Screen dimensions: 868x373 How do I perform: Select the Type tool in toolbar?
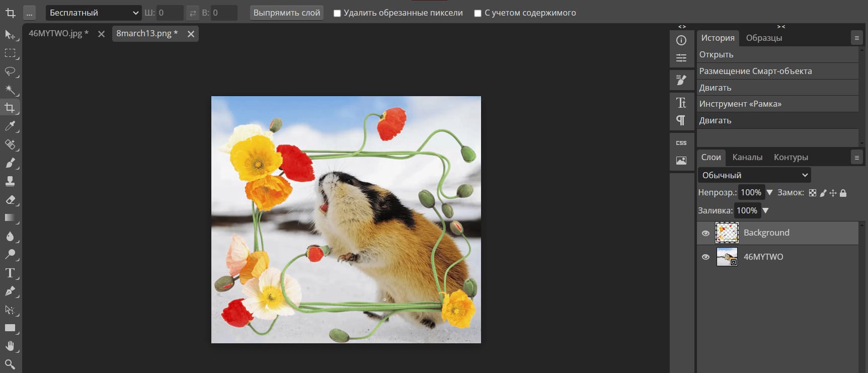(10, 273)
